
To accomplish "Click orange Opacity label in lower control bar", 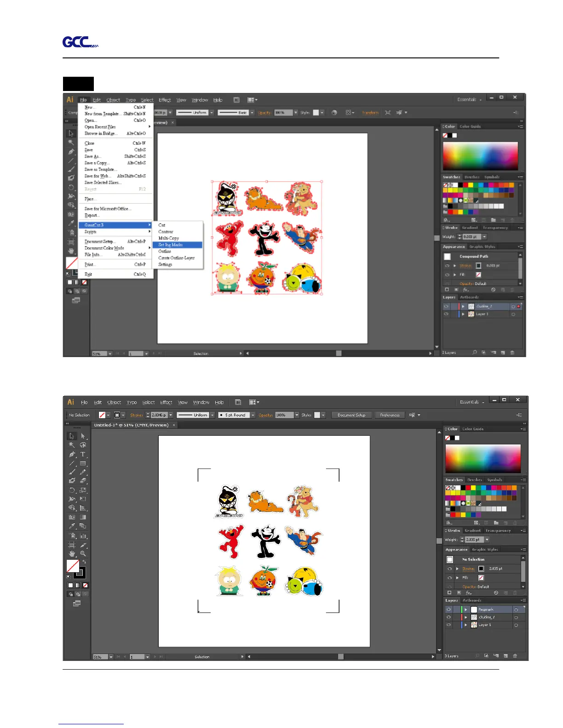I will (x=265, y=415).
